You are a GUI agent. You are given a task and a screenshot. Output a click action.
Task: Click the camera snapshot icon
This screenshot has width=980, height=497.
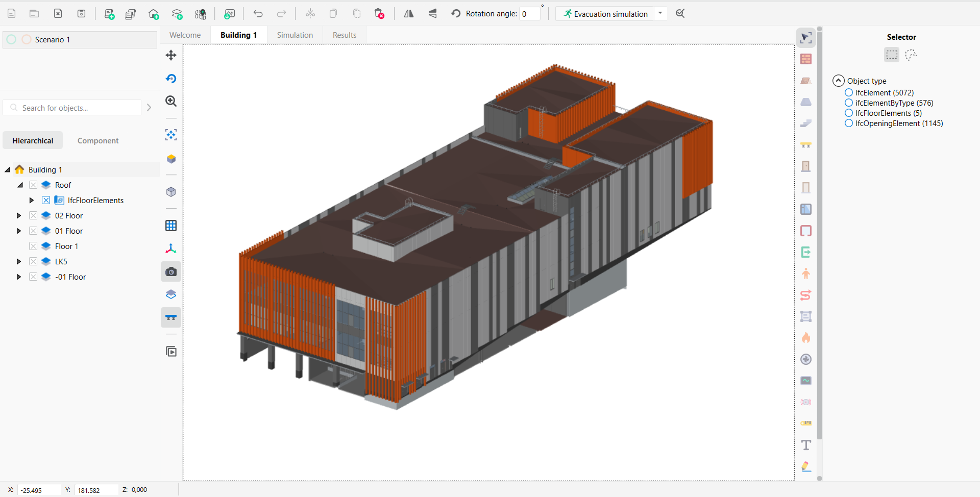click(x=171, y=272)
